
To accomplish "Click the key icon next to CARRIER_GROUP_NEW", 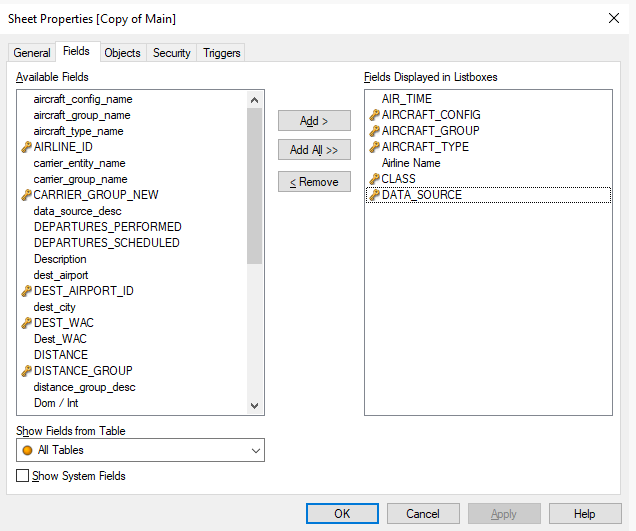I will click(x=26, y=195).
